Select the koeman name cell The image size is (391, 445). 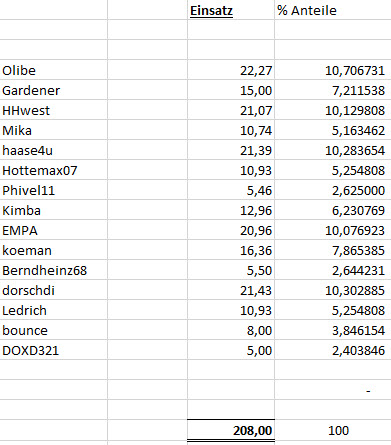point(54,250)
